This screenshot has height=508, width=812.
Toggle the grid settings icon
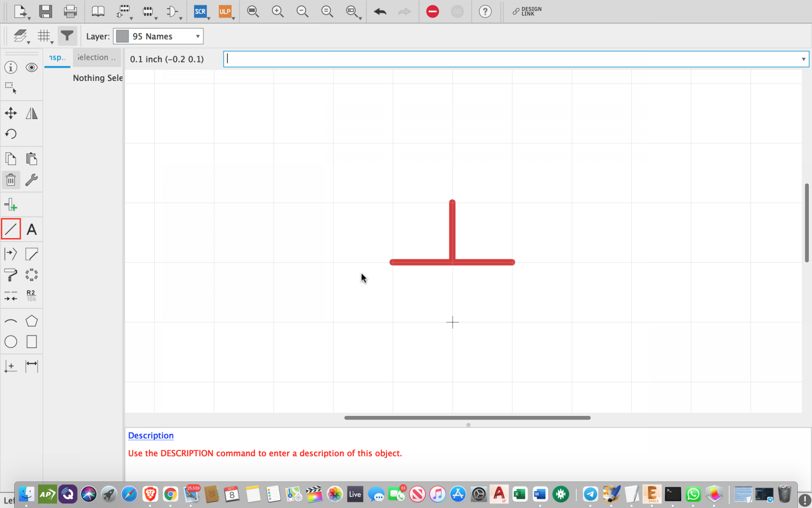[x=44, y=36]
